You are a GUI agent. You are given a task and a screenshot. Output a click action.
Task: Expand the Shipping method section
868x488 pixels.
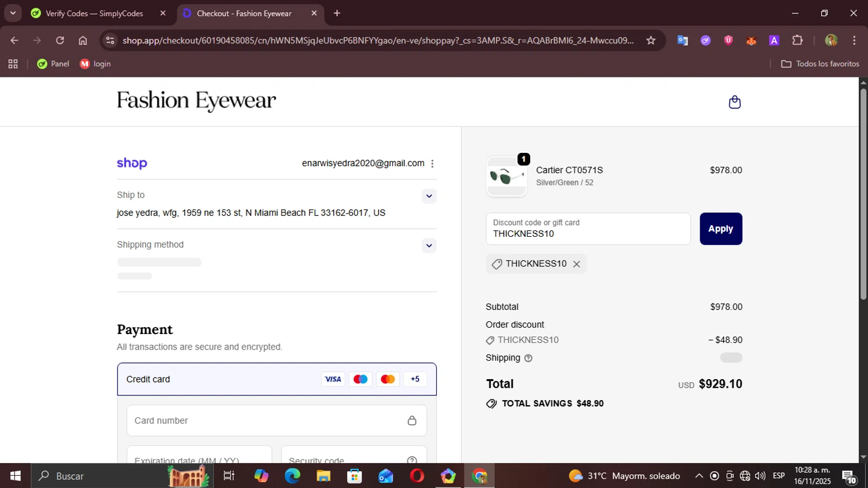tap(429, 245)
